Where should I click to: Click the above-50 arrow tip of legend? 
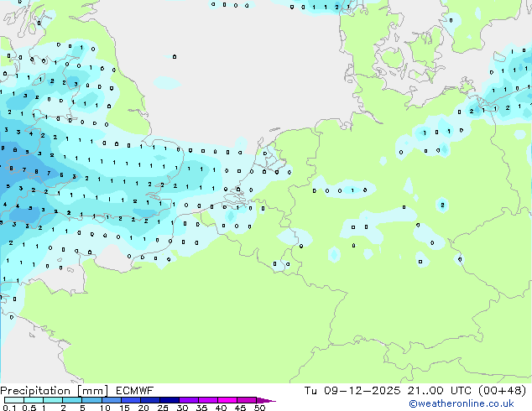pos(266,400)
